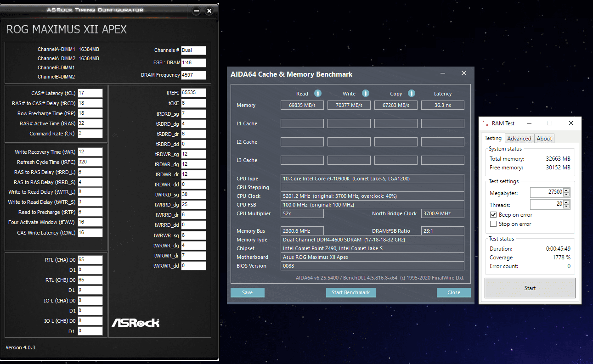Click the RAM Test title bar app icon
593x364 pixels.
486,123
